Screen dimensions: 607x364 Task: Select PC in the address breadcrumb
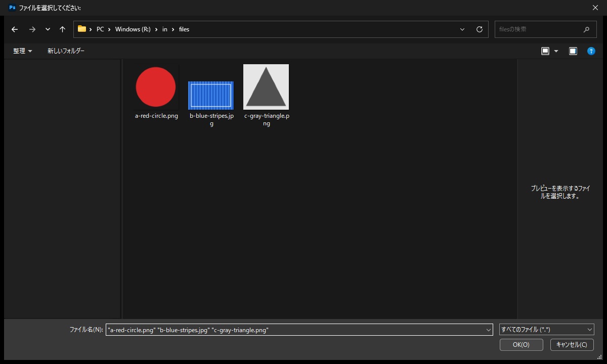[100, 29]
